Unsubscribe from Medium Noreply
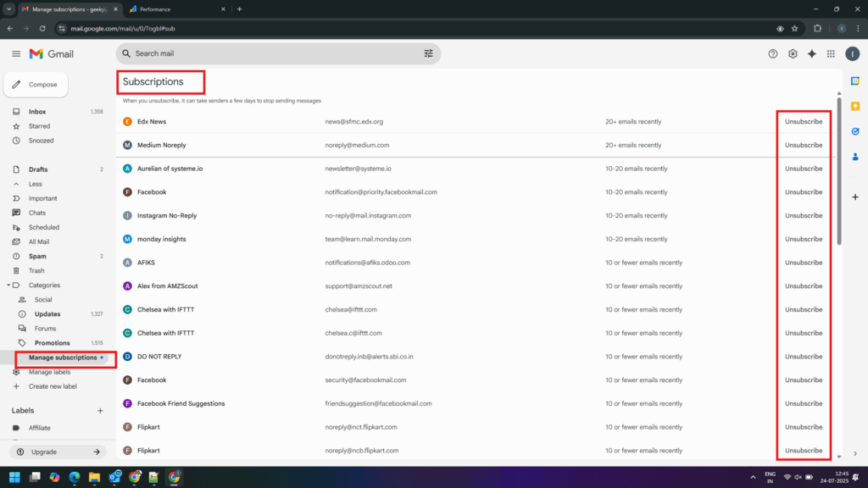This screenshot has width=868, height=488. pyautogui.click(x=803, y=145)
